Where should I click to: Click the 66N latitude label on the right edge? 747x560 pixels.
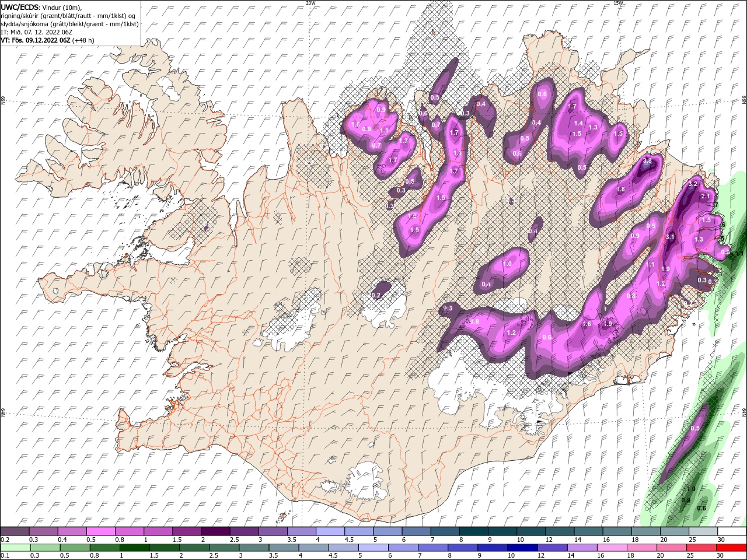click(x=744, y=100)
